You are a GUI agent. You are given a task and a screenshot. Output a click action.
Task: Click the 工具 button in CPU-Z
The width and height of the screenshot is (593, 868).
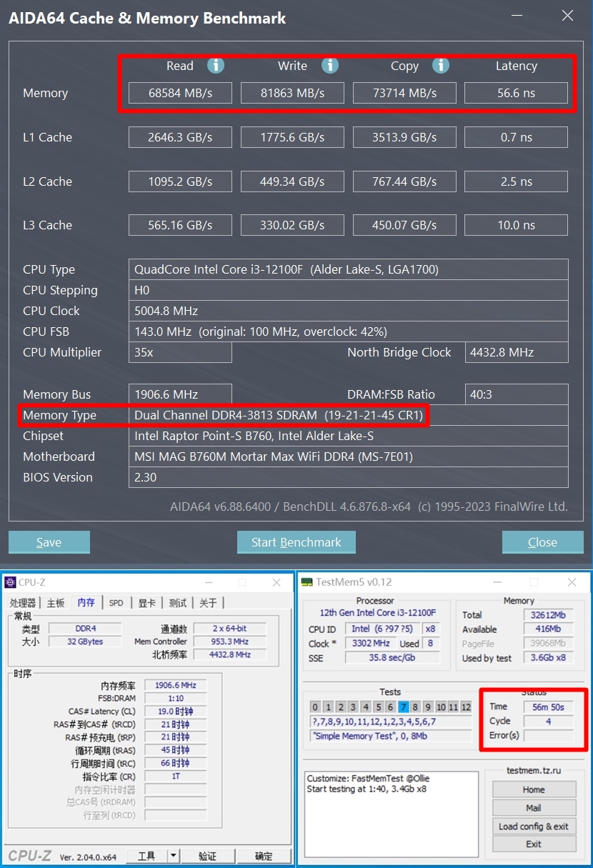(x=146, y=856)
